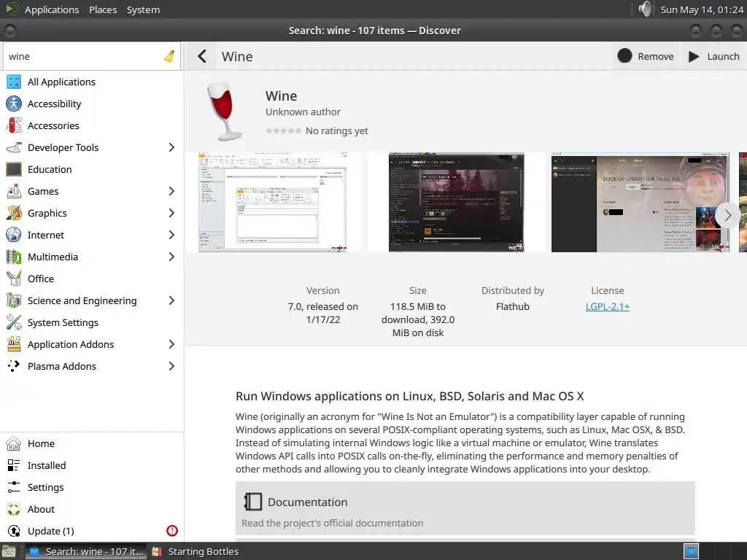Click the show desktop icon in taskbar
The width and height of the screenshot is (747, 560).
pos(9,551)
